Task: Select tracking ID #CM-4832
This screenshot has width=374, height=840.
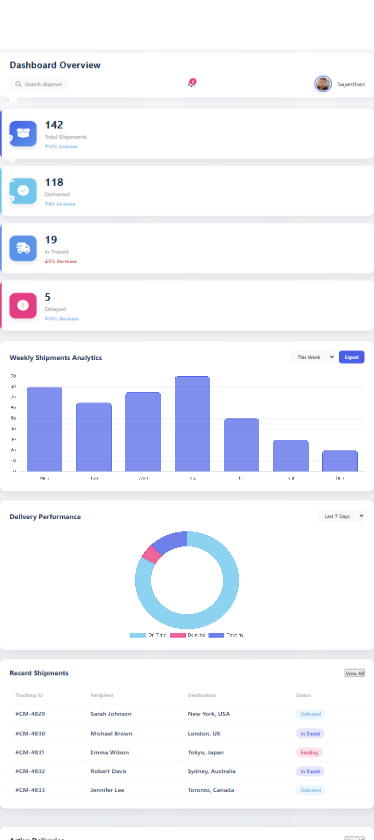Action: [x=30, y=771]
